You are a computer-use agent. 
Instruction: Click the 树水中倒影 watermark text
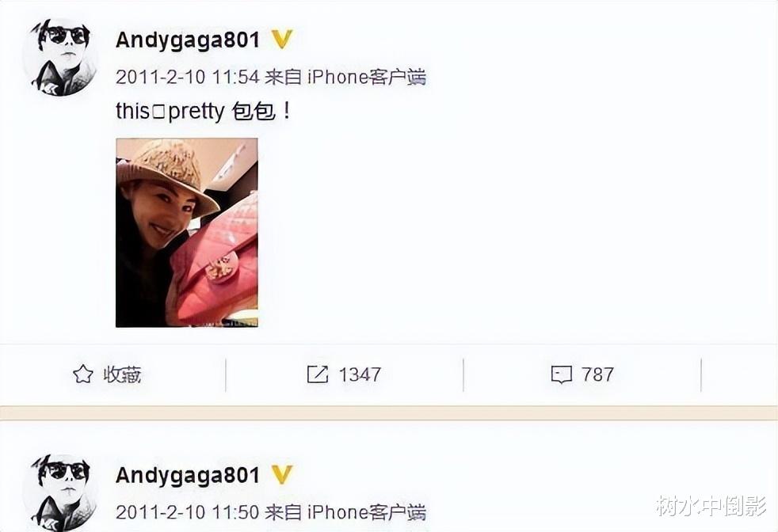click(x=711, y=506)
